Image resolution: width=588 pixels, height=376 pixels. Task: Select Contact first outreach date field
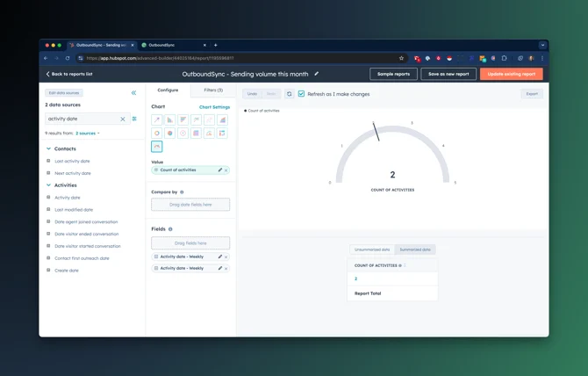click(x=82, y=258)
